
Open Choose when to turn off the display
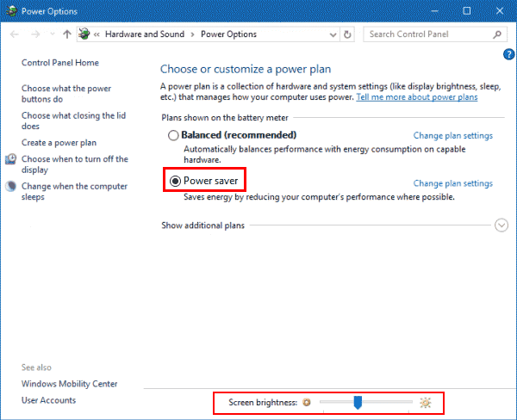75,164
